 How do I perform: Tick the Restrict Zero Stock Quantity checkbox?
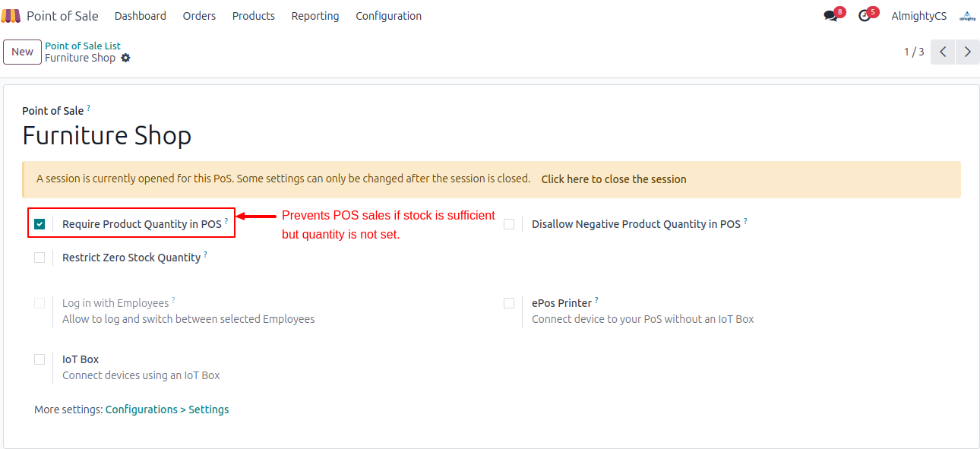coord(40,258)
